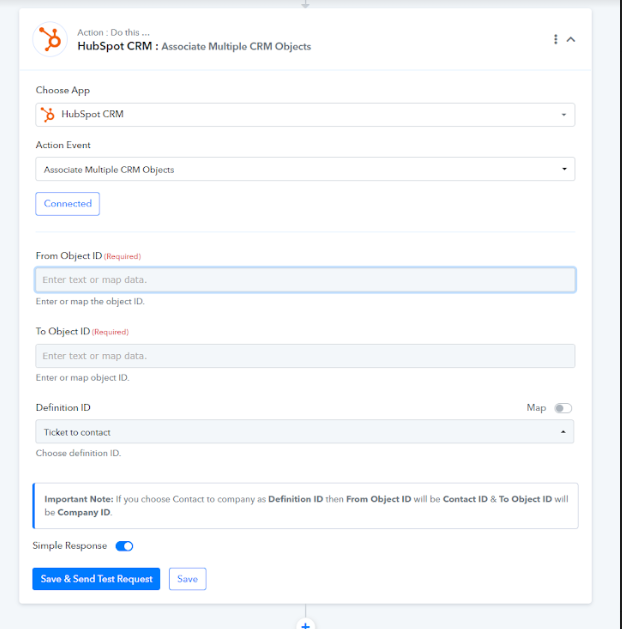The width and height of the screenshot is (622, 629).
Task: Focus the From Object ID field
Action: [x=305, y=280]
